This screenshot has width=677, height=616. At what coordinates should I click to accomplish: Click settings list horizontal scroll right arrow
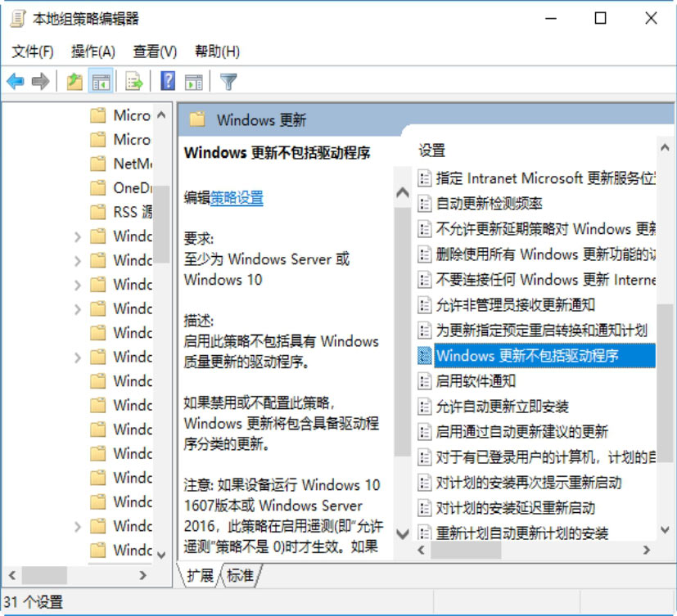click(647, 550)
